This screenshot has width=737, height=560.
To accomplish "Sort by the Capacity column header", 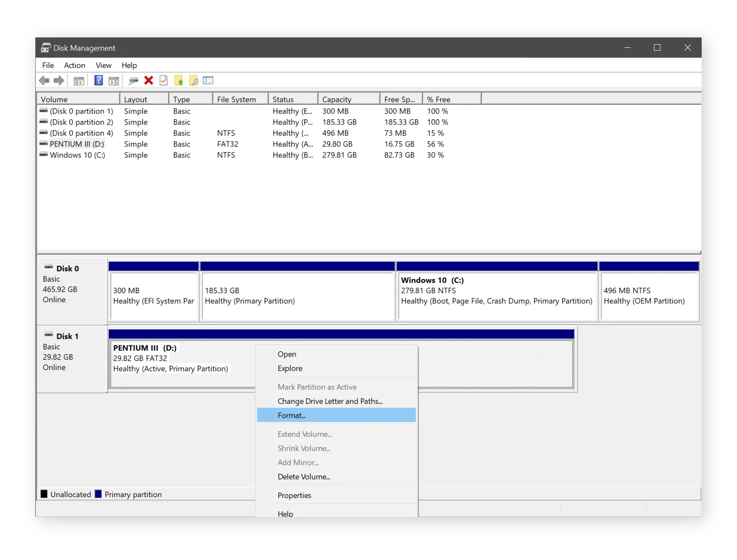I will coord(336,99).
